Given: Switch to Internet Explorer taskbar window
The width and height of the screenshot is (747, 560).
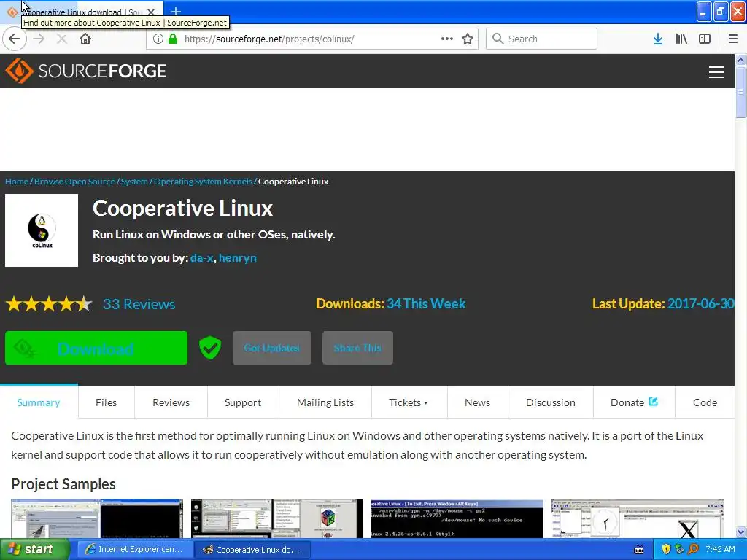Looking at the screenshot, I should [134, 550].
